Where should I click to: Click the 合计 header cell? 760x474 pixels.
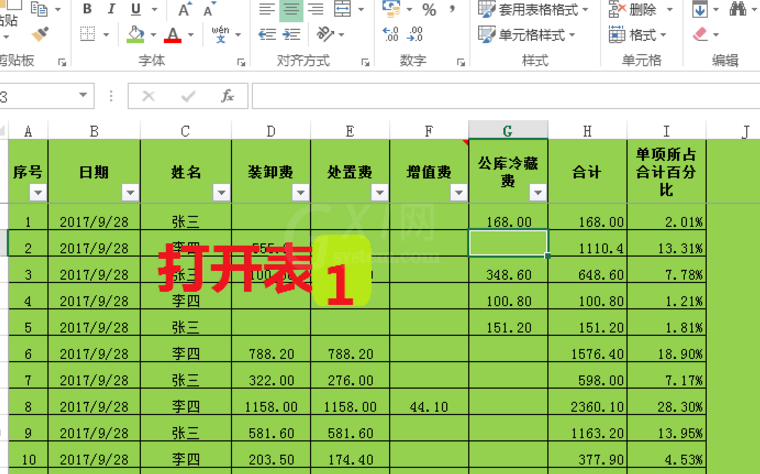pos(587,171)
